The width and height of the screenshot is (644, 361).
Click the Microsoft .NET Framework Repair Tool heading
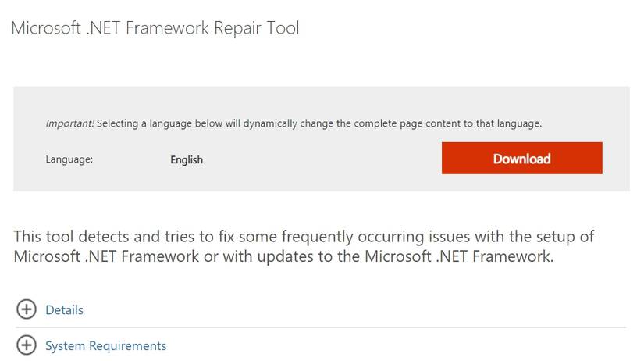coord(155,28)
